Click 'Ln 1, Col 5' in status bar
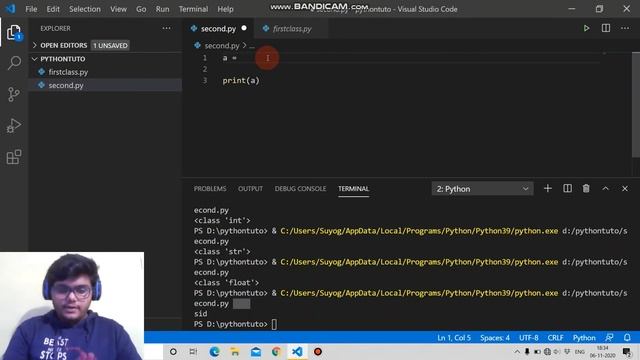Screen dimensions: 640x360 pos(454,338)
